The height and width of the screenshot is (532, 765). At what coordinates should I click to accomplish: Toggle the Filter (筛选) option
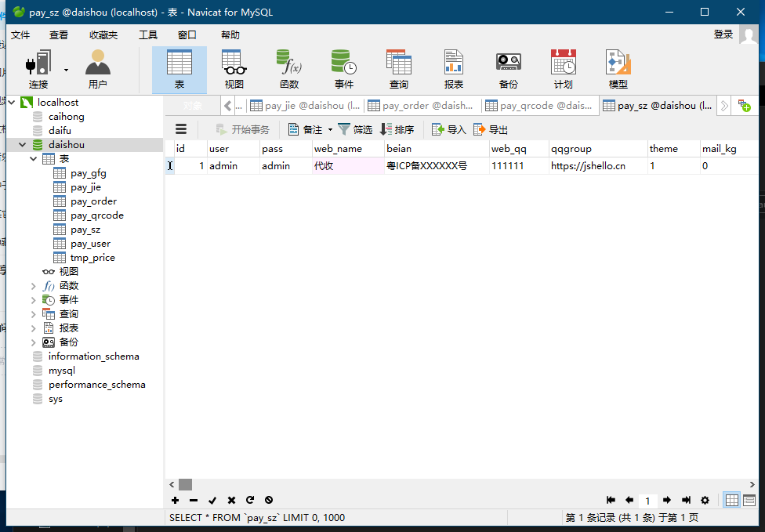pos(354,129)
